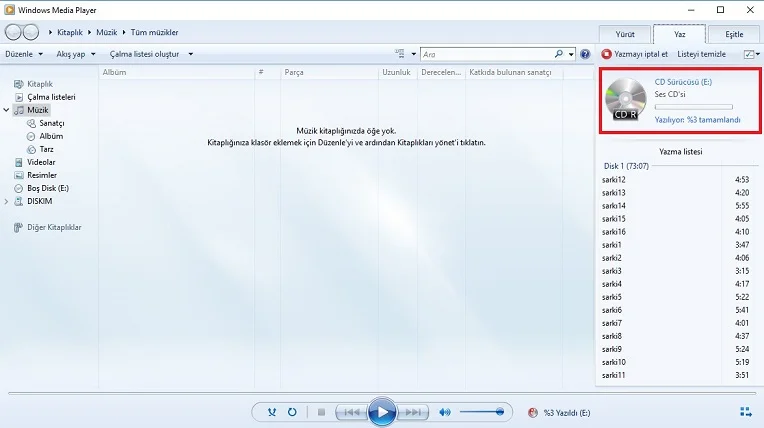
Task: Sort by the Albüm column header
Action: click(x=115, y=72)
